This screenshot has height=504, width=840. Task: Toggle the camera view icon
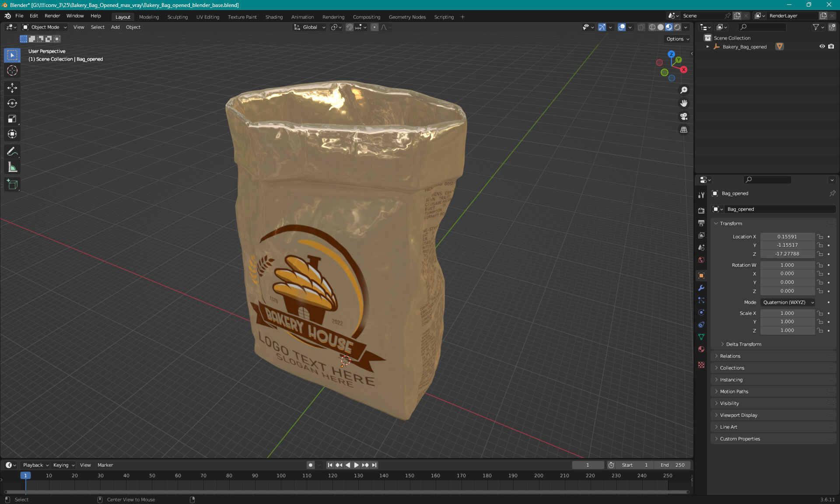[x=684, y=116]
